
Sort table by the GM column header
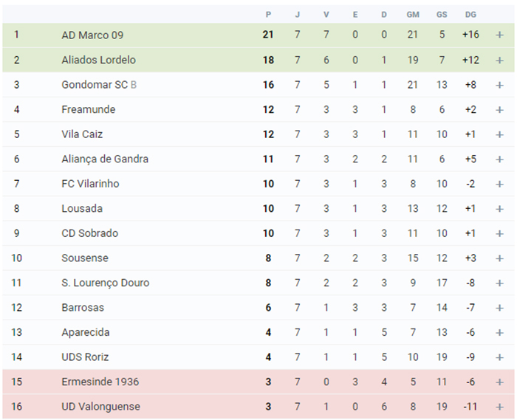tap(412, 15)
